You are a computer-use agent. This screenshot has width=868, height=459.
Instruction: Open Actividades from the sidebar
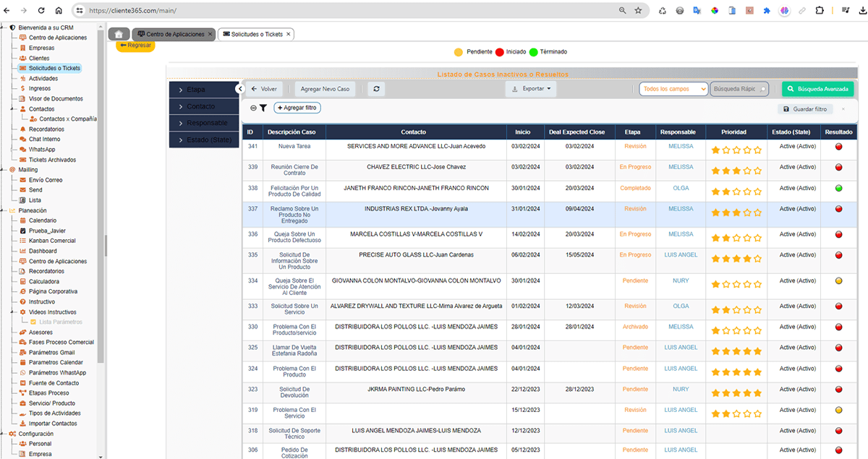click(x=43, y=78)
